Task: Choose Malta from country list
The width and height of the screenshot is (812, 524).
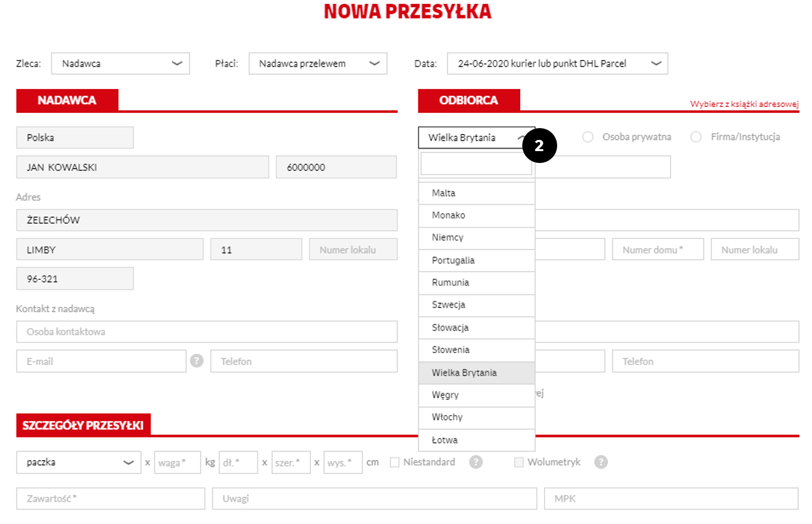Action: coord(477,193)
